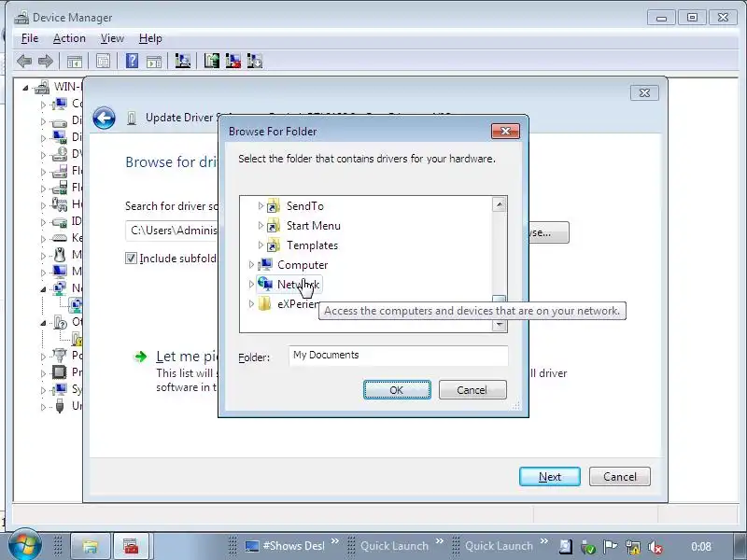Click the Scan for hardware changes icon
The height and width of the screenshot is (560, 747).
coord(182,61)
